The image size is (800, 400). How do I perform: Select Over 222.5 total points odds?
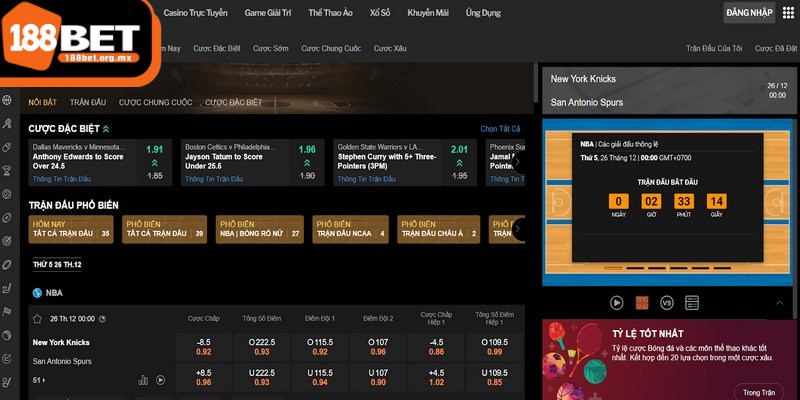coord(261,347)
